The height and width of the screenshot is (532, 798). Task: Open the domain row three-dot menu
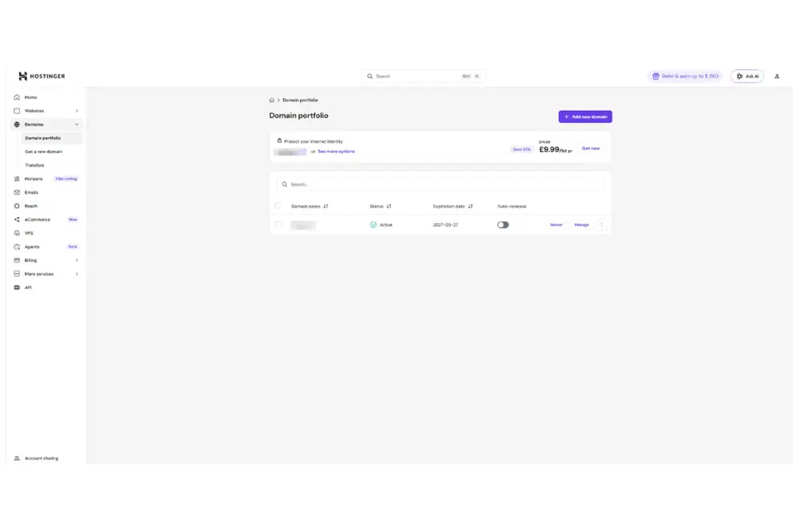[602, 225]
